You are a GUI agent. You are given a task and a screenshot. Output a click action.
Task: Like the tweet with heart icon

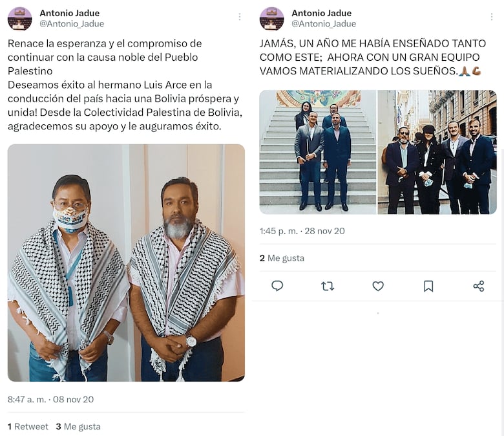(378, 286)
